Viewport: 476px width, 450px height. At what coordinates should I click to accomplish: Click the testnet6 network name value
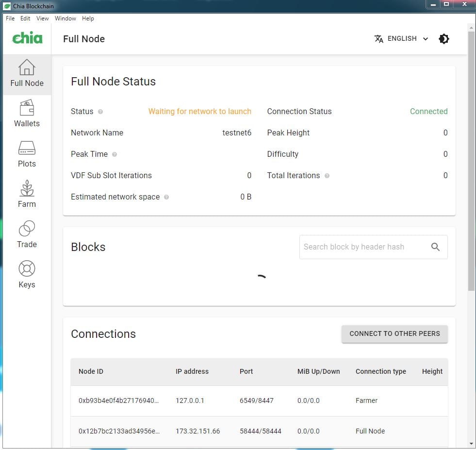(237, 133)
